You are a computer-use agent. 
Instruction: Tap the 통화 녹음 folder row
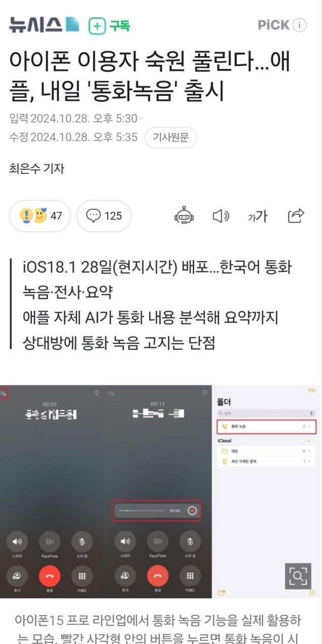click(266, 427)
